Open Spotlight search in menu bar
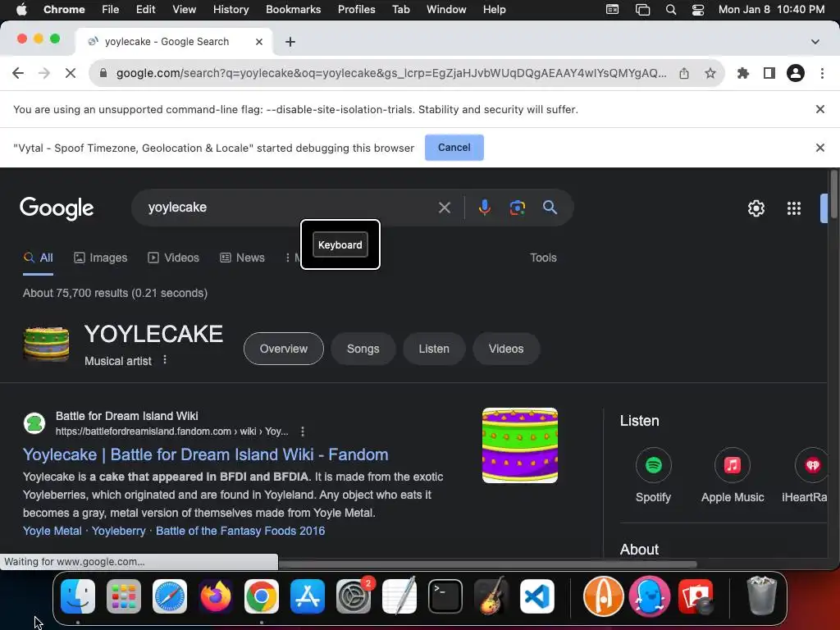Image resolution: width=840 pixels, height=630 pixels. (671, 10)
